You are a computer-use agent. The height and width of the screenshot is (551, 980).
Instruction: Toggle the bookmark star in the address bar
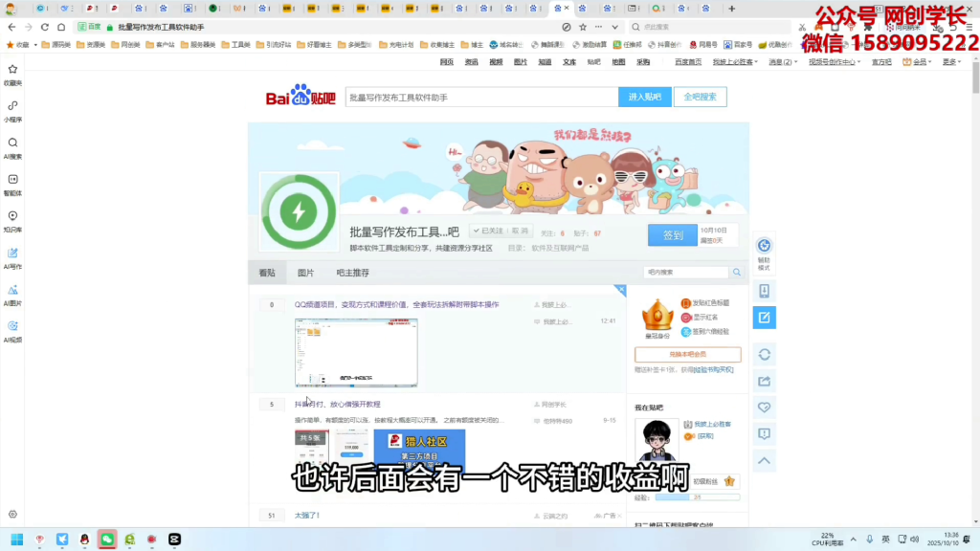[x=583, y=27]
